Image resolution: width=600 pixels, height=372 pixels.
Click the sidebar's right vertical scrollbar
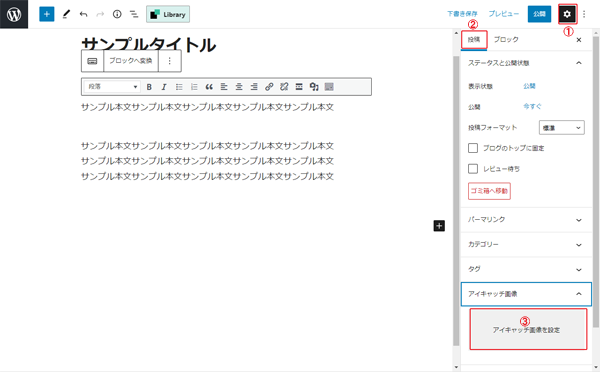coord(595,182)
